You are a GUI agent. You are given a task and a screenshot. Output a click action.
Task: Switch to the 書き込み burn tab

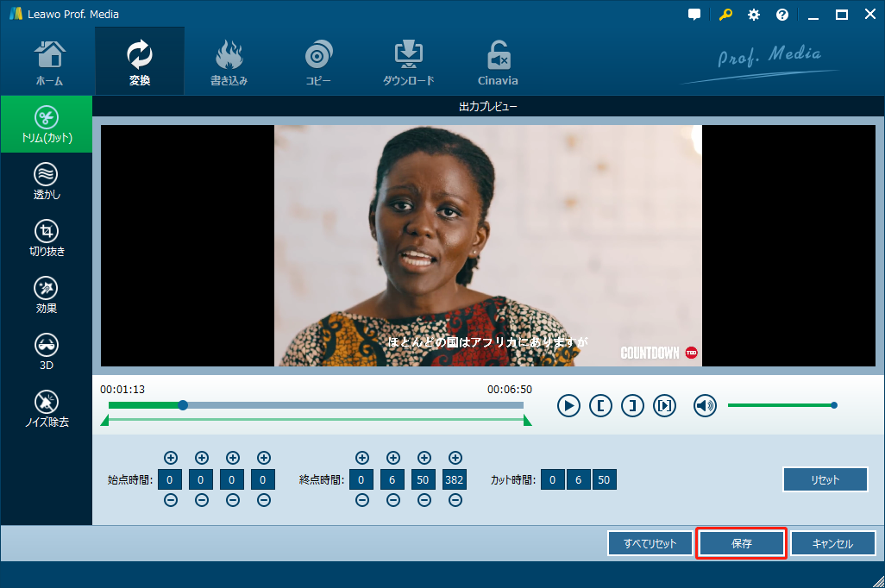click(229, 62)
